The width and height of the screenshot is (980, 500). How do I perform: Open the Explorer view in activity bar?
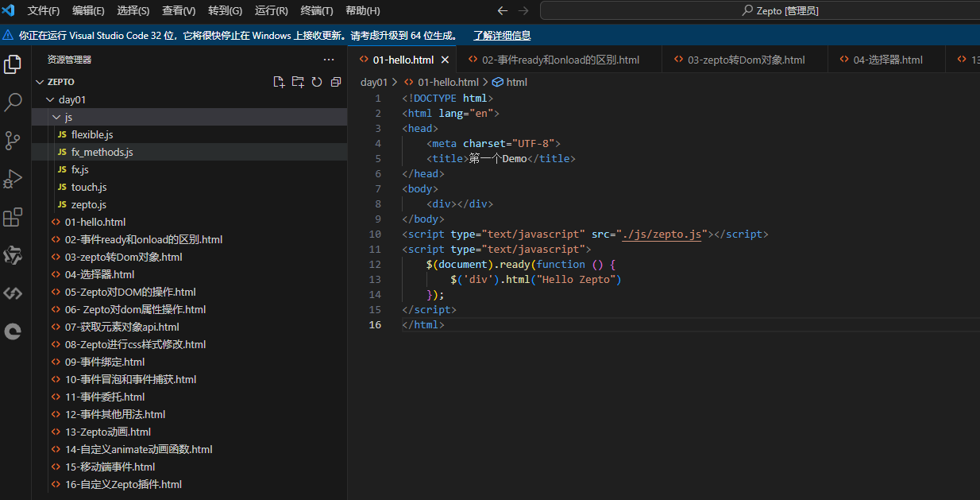click(13, 64)
